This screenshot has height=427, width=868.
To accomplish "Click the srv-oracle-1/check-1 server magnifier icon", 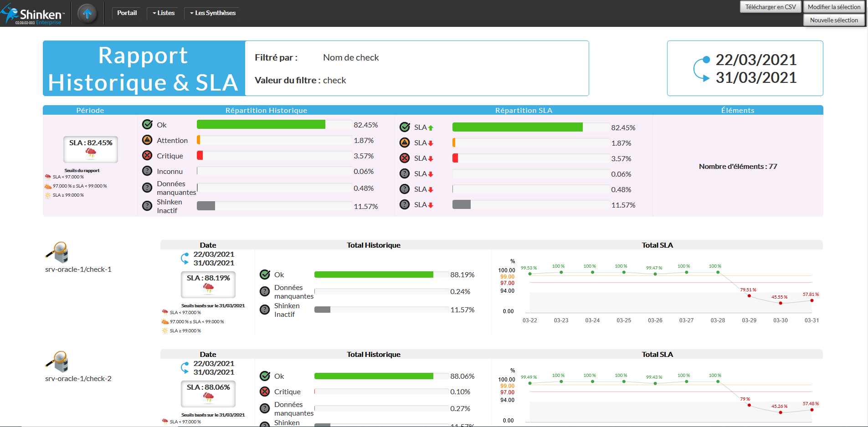I will [x=57, y=253].
